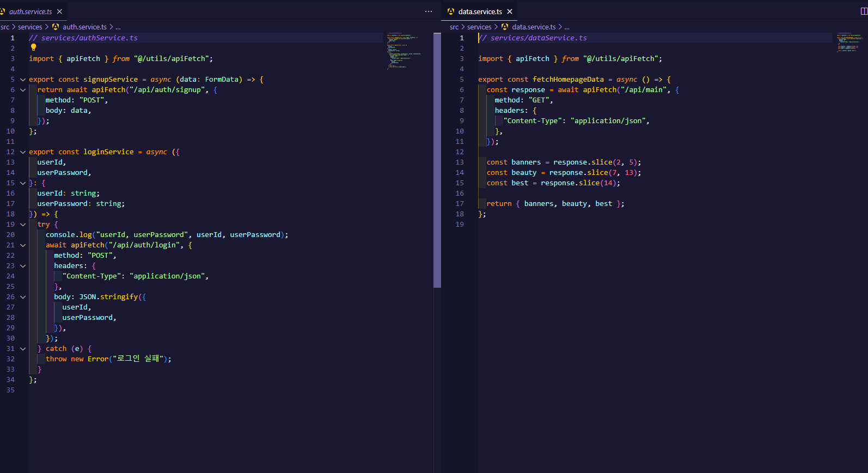This screenshot has width=868, height=473.
Task: Collapse the catch block fold at line 31
Action: pyautogui.click(x=23, y=349)
